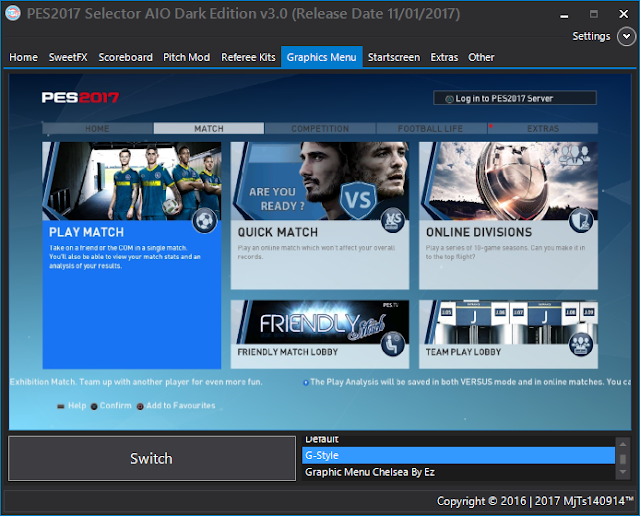Viewport: 640px width, 516px height.
Task: Choose Graphic Menu Chelsea By Ez
Action: 458,472
